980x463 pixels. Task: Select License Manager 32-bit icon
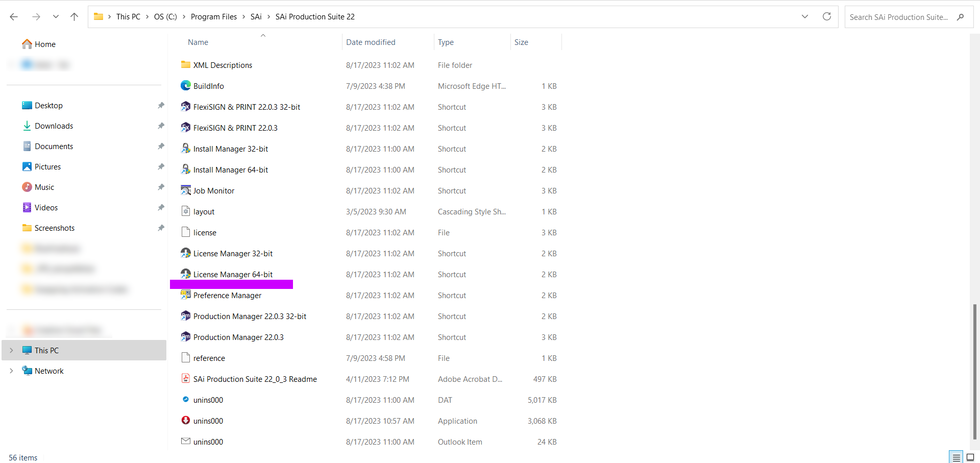pyautogui.click(x=186, y=253)
